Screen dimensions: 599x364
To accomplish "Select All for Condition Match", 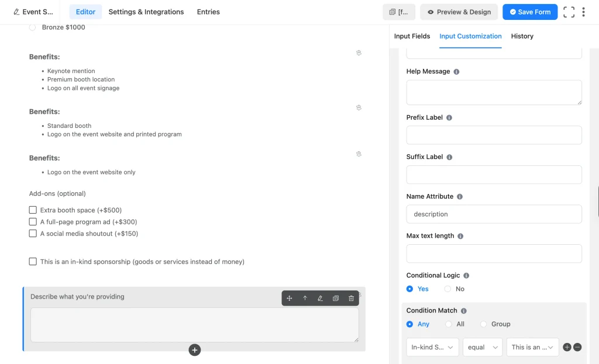I will (449, 324).
